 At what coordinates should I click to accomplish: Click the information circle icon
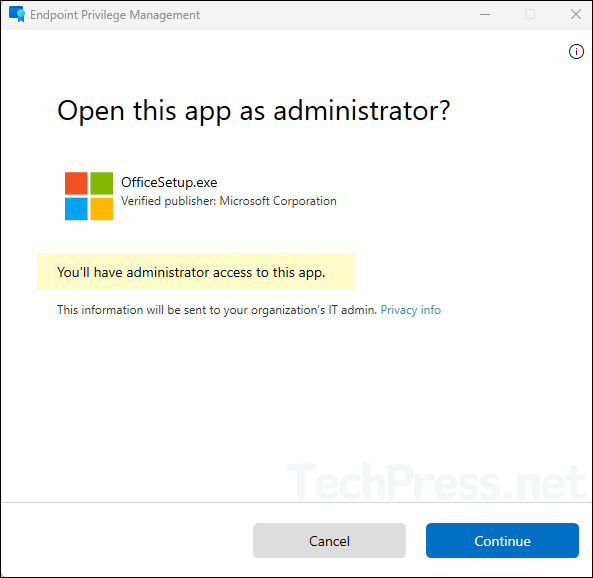coord(576,51)
